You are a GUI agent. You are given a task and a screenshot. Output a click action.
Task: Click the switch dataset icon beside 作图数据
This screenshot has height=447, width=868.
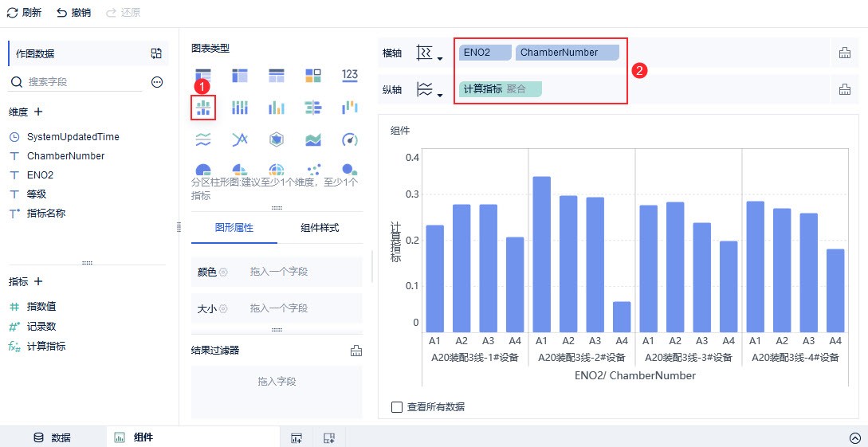click(156, 53)
